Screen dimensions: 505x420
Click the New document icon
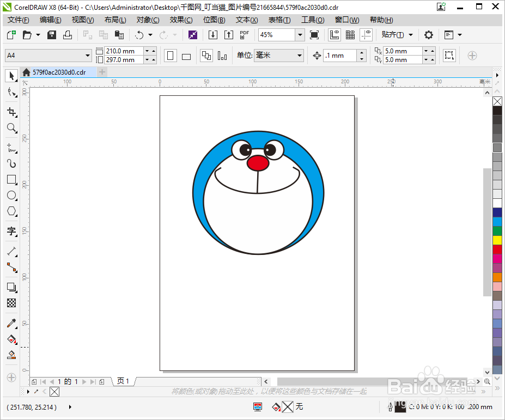coord(11,35)
